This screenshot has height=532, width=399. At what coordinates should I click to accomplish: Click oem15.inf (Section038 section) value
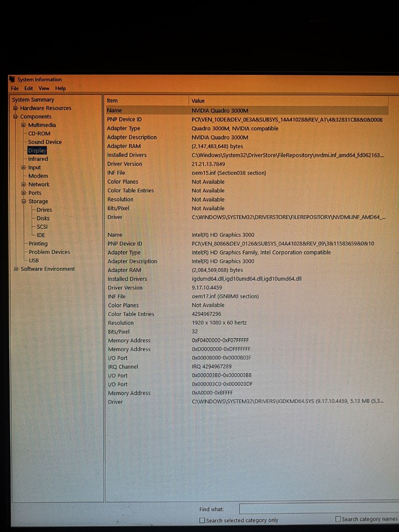229,173
